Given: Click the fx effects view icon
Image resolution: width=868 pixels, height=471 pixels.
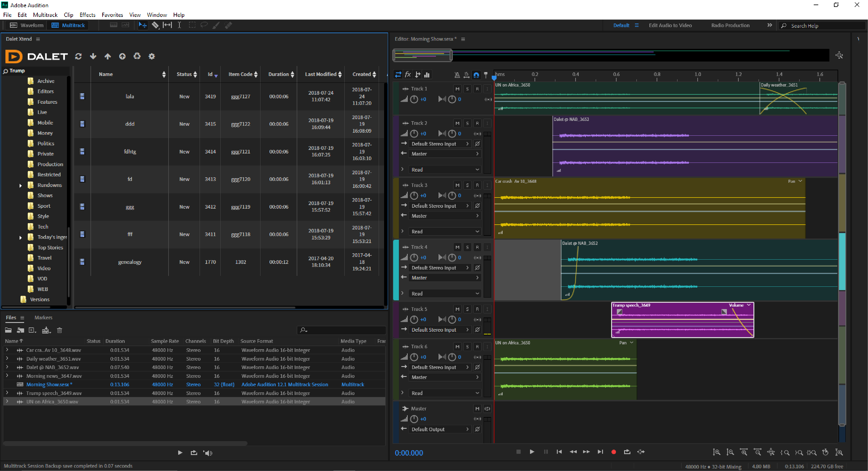Looking at the screenshot, I should pos(408,75).
